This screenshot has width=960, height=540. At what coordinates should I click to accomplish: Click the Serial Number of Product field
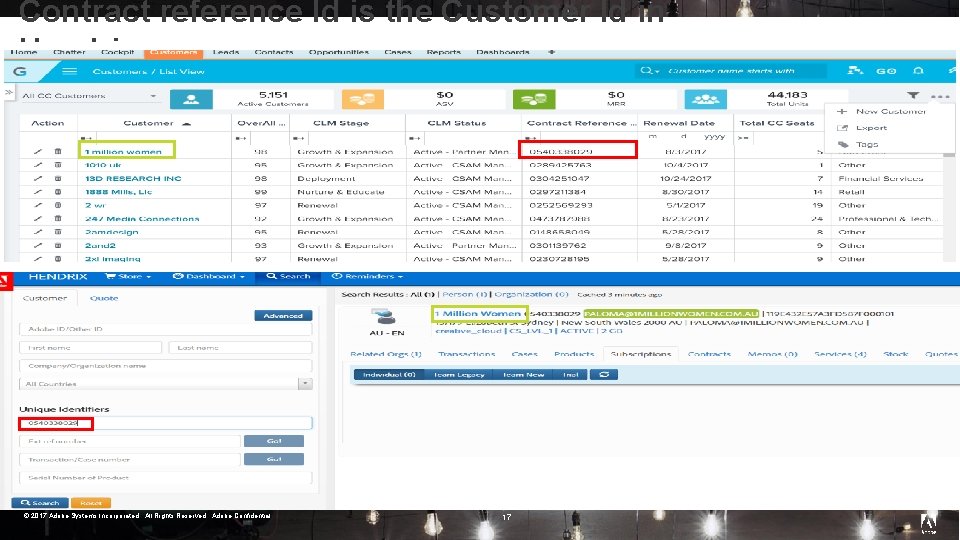pyautogui.click(x=166, y=478)
